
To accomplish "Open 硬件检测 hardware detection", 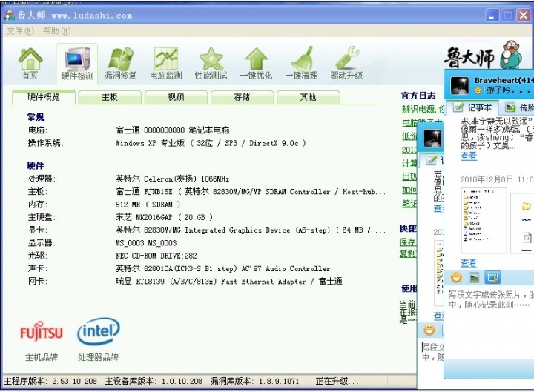I will point(77,62).
